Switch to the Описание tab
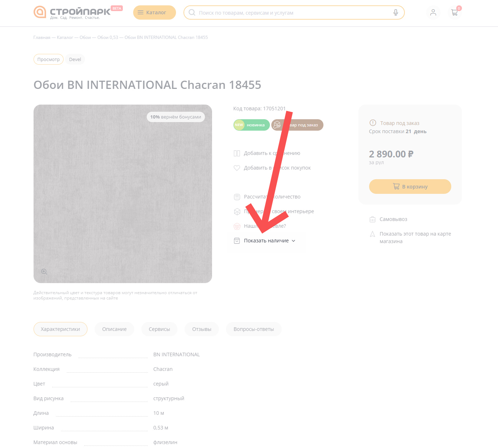 [114, 329]
